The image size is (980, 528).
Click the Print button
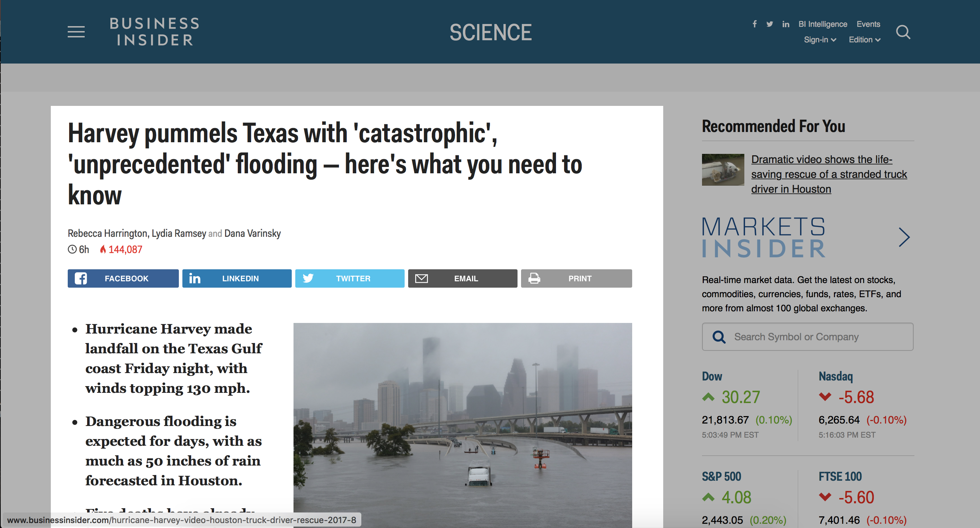(576, 278)
